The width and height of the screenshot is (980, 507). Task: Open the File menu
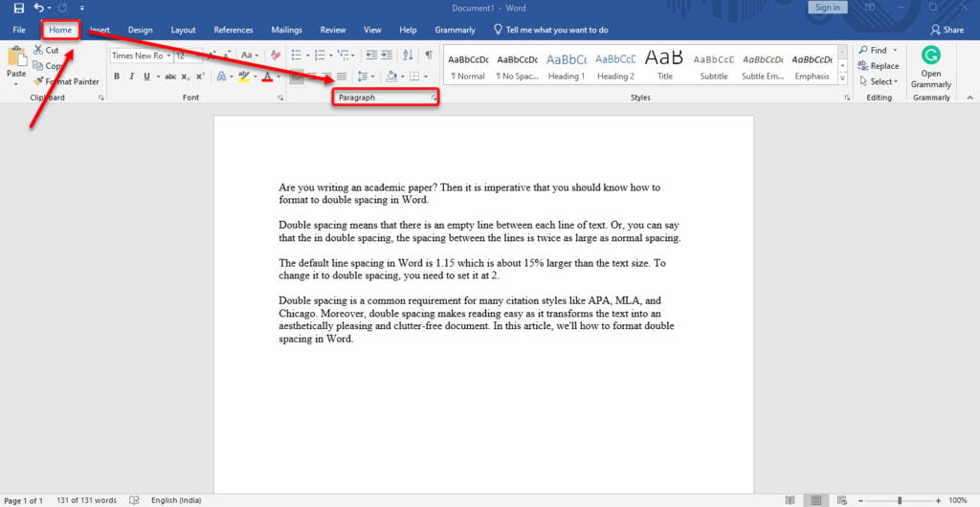tap(19, 30)
